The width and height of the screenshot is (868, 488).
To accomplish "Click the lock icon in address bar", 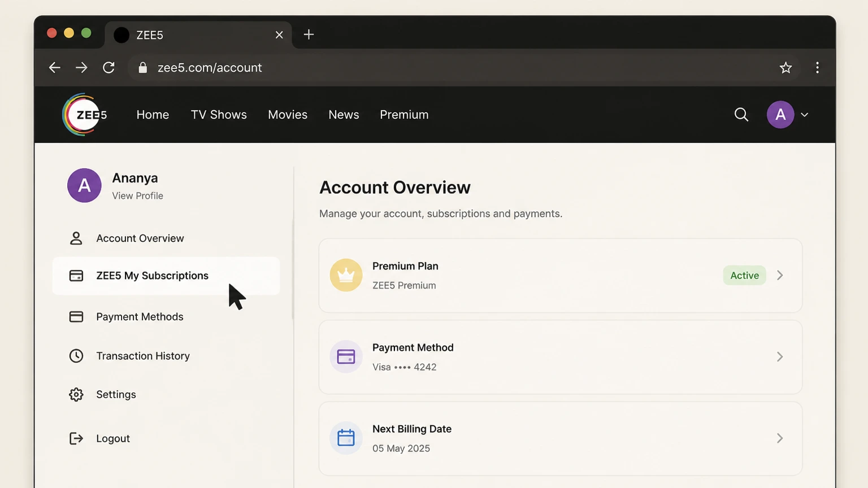I will [x=143, y=68].
